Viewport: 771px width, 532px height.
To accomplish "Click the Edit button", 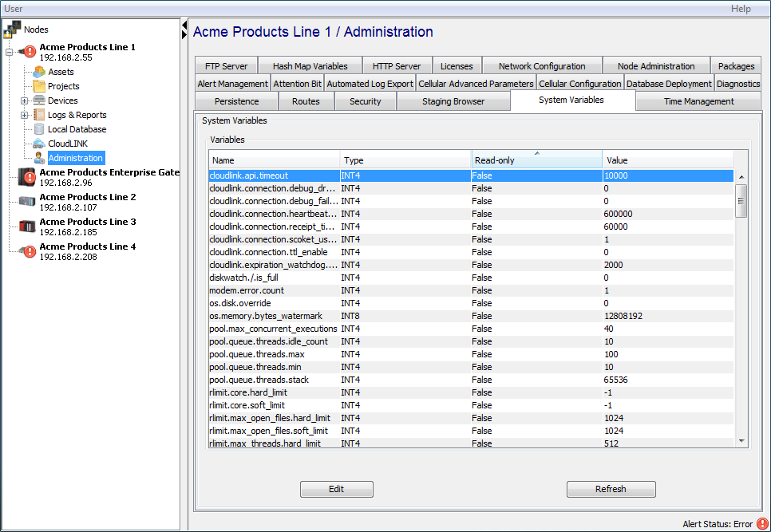I will 337,489.
